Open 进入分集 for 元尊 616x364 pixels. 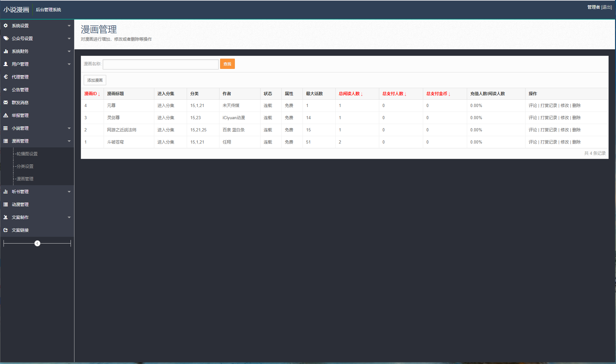[x=166, y=105]
